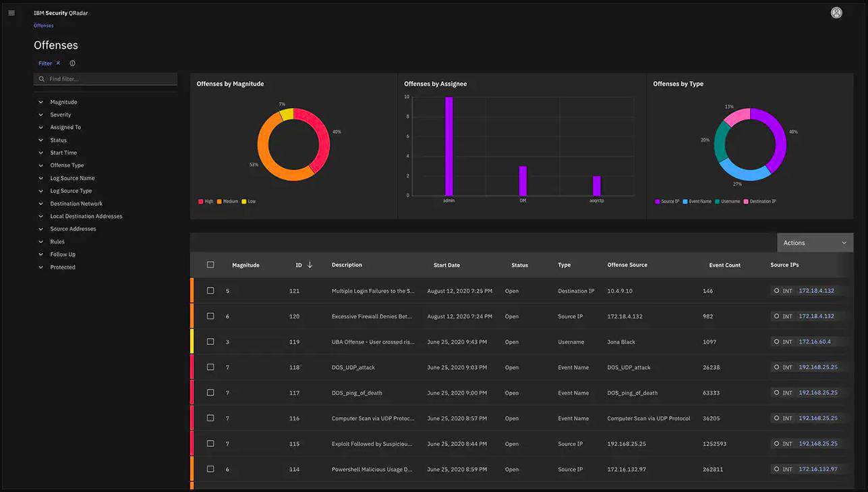Click the Offenses breadcrumb link

pos(44,26)
